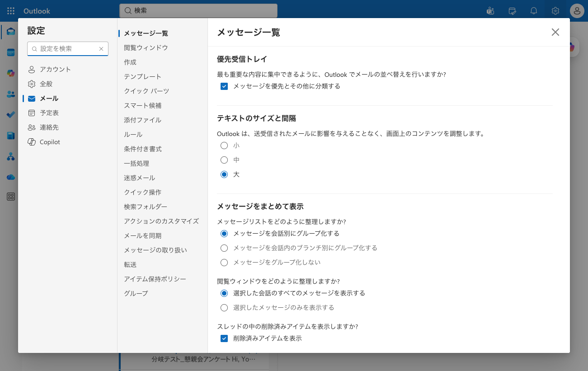Click the Outlook title in header
Screen dimensions: 588x371
37,11
